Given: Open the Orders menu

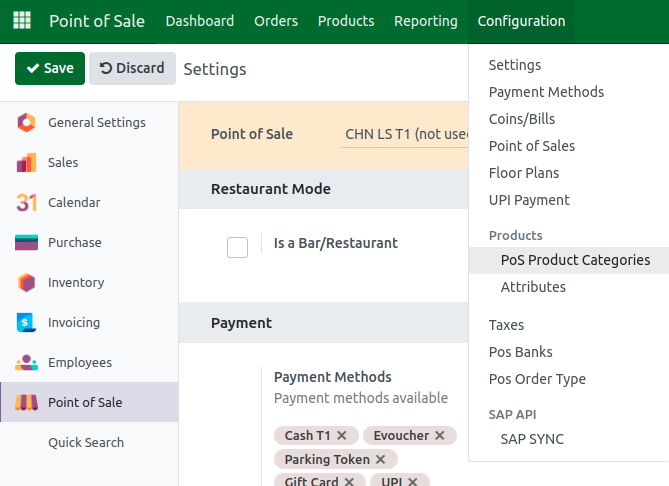Looking at the screenshot, I should click(x=276, y=21).
